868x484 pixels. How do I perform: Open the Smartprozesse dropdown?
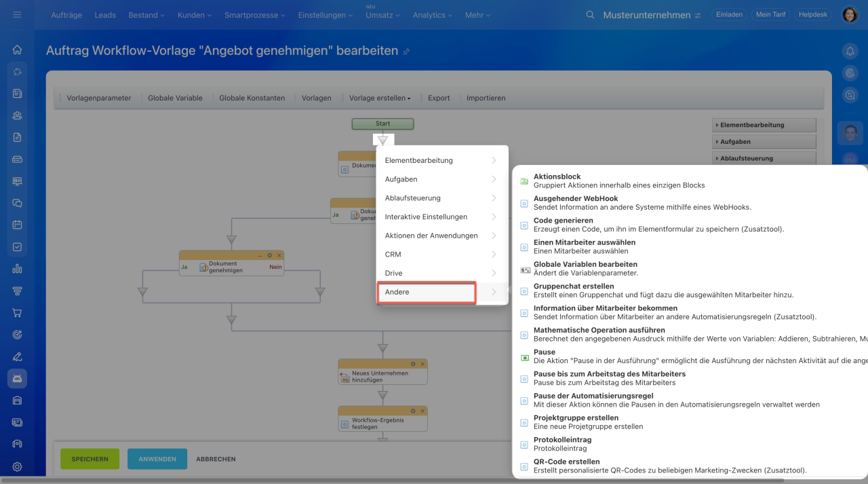[x=255, y=15]
